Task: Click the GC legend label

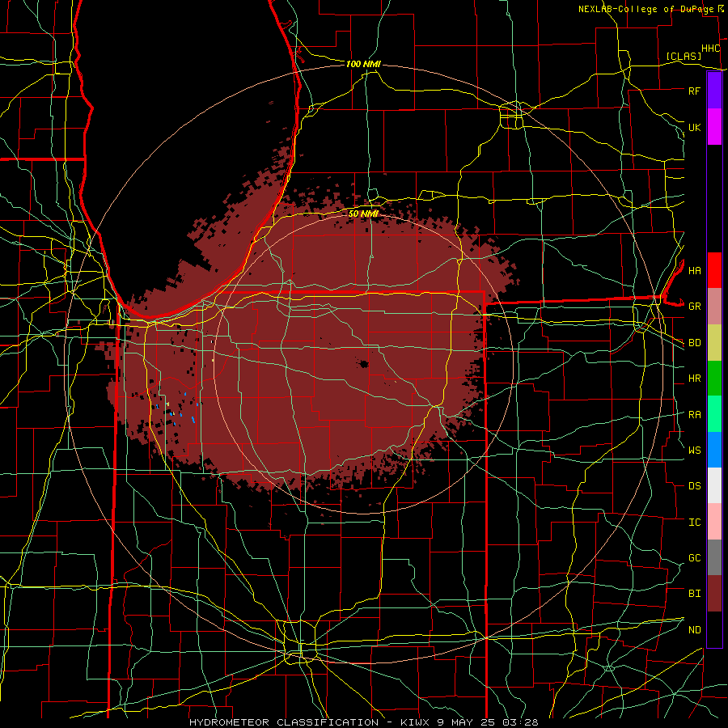Action: click(694, 558)
